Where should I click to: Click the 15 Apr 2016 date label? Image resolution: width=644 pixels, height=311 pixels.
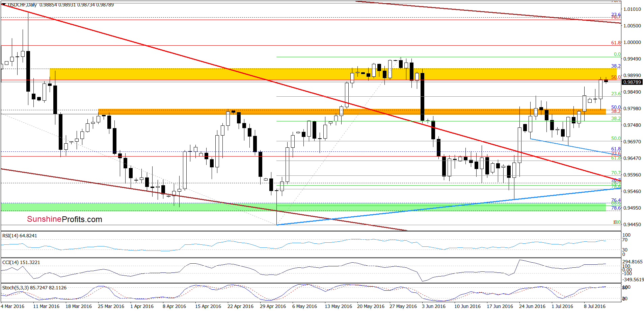208,306
